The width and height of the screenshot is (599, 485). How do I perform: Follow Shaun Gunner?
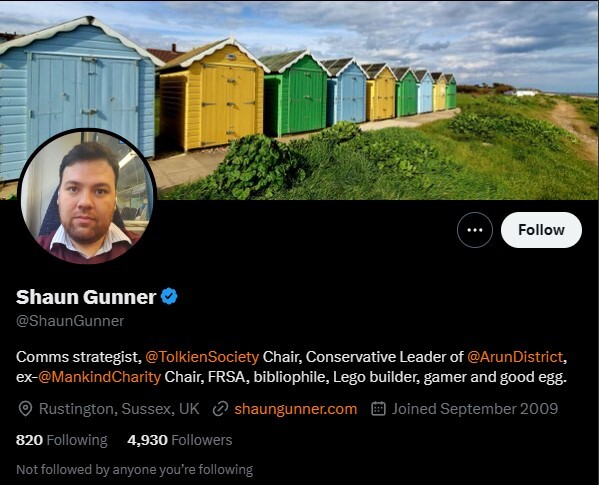[541, 230]
